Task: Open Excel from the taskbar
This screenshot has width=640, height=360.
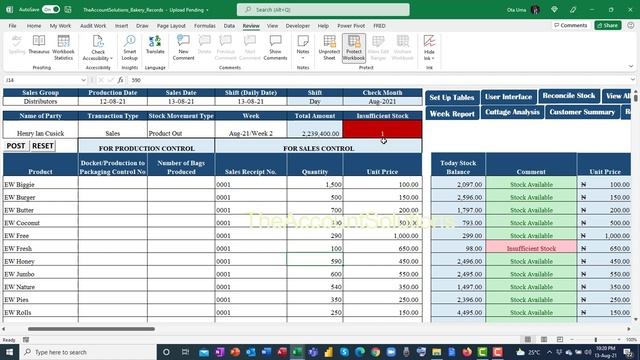Action: (x=298, y=352)
